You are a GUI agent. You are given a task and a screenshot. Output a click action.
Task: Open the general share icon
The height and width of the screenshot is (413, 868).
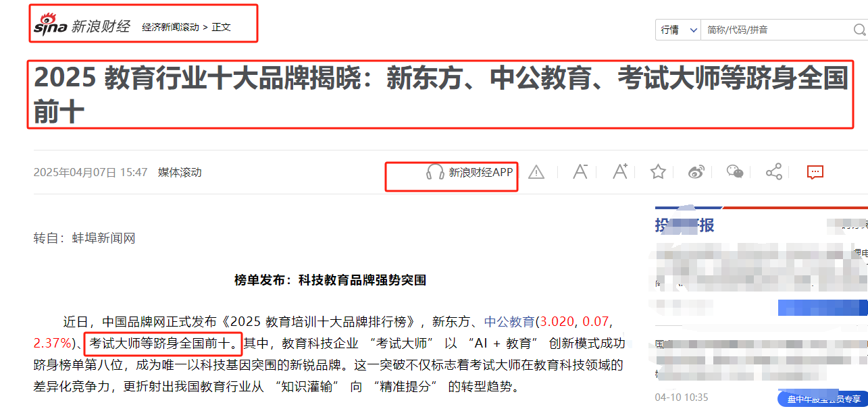773,171
